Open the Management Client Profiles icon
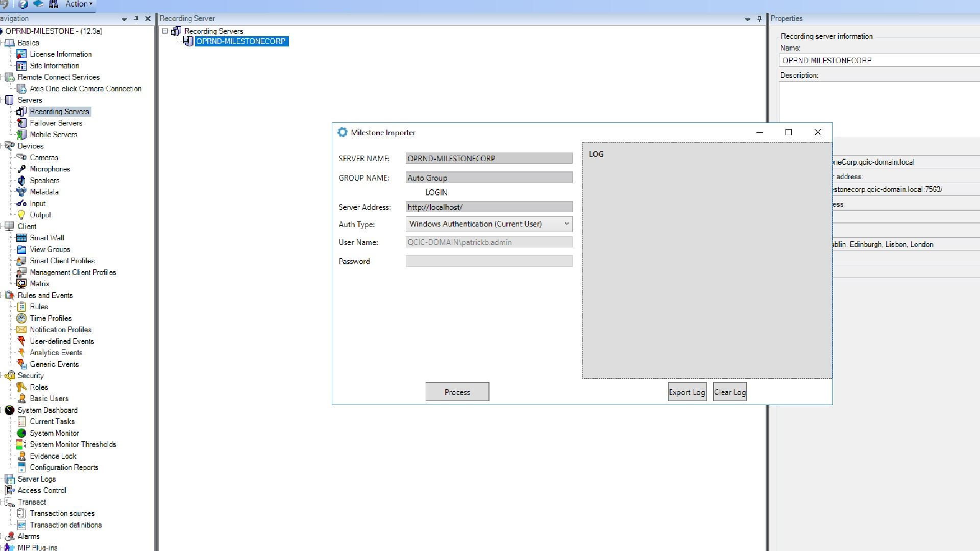 (x=21, y=272)
